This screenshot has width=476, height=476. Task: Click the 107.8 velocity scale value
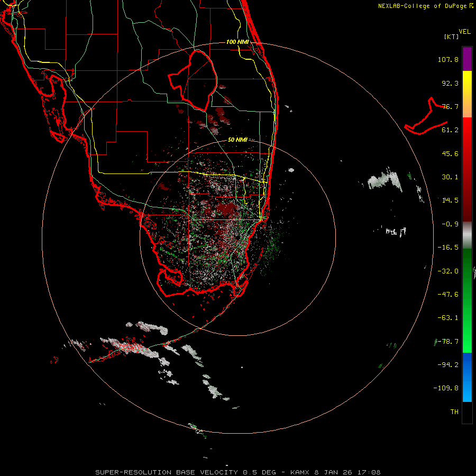point(448,59)
